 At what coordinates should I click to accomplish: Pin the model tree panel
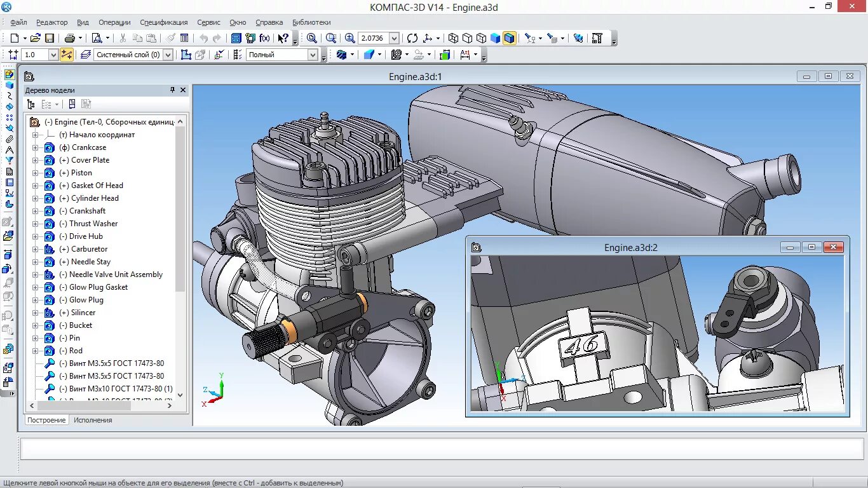(172, 90)
